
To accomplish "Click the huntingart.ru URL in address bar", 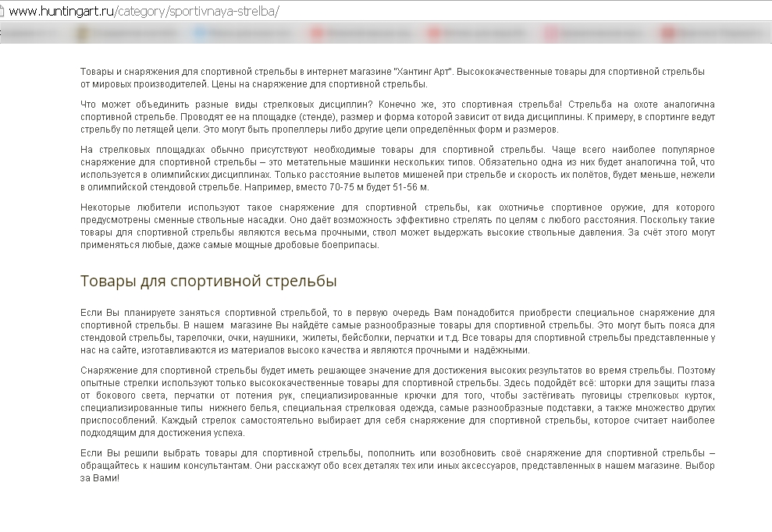I will 144,12.
